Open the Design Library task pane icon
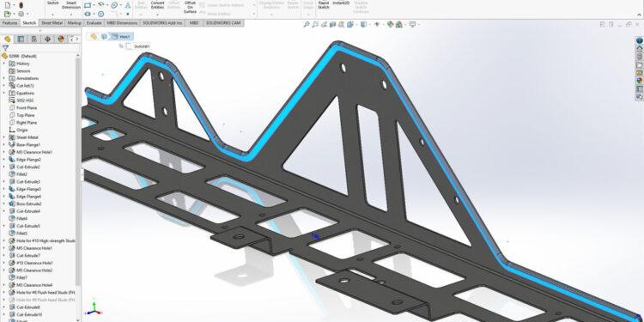This screenshot has width=644, height=322. (x=640, y=57)
